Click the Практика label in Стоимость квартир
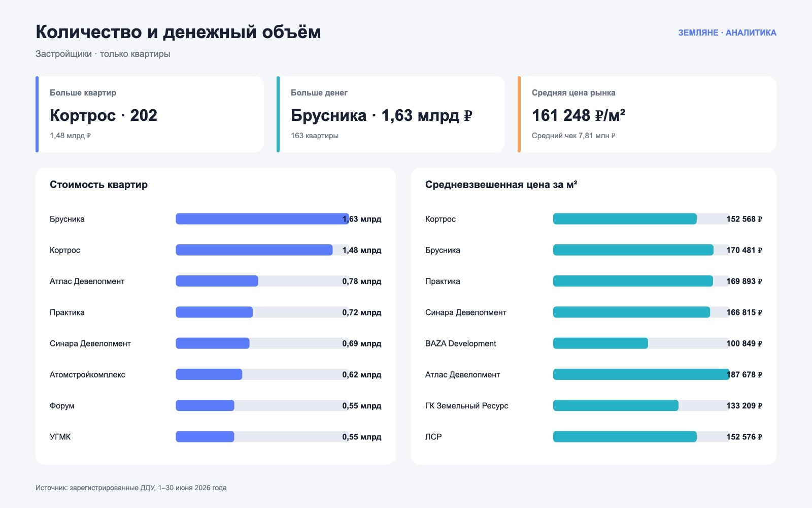 click(x=67, y=312)
